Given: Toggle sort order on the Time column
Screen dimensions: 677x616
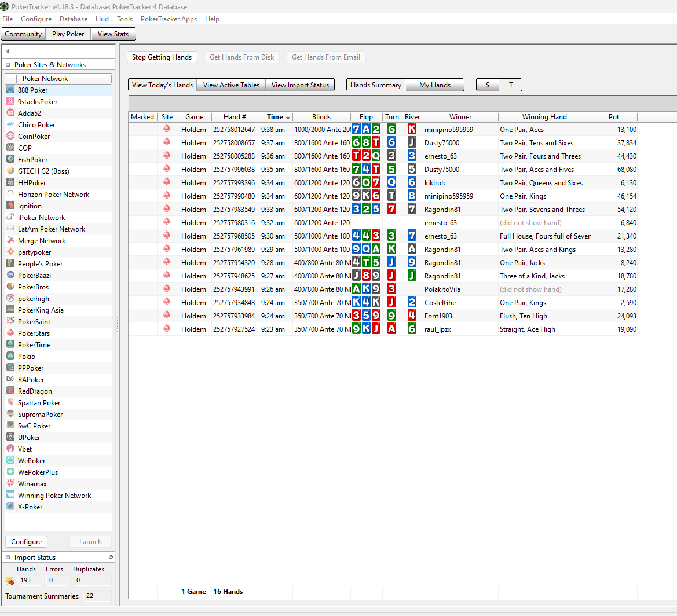Looking at the screenshot, I should (x=275, y=117).
